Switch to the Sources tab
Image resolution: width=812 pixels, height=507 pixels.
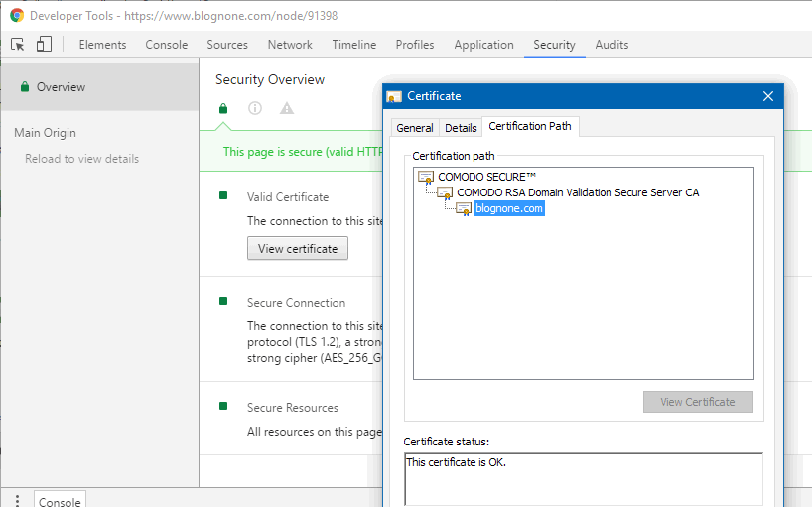(227, 45)
